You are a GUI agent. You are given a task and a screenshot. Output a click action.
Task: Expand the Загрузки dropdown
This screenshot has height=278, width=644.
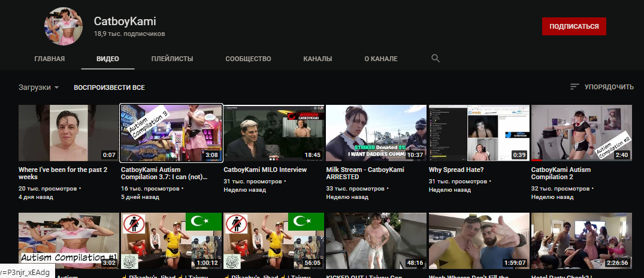(38, 87)
